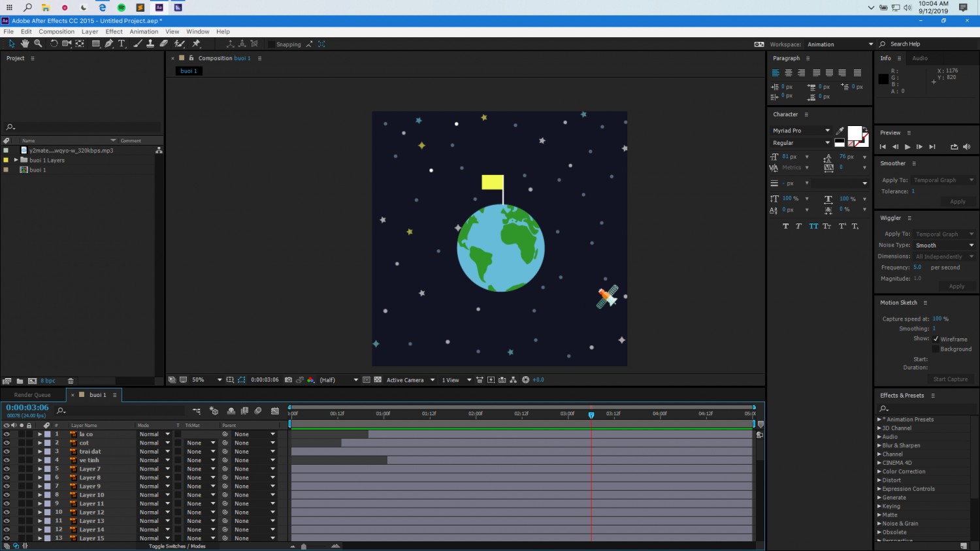The width and height of the screenshot is (980, 551).
Task: Expand properties of 've tinh' layer
Action: 40,460
